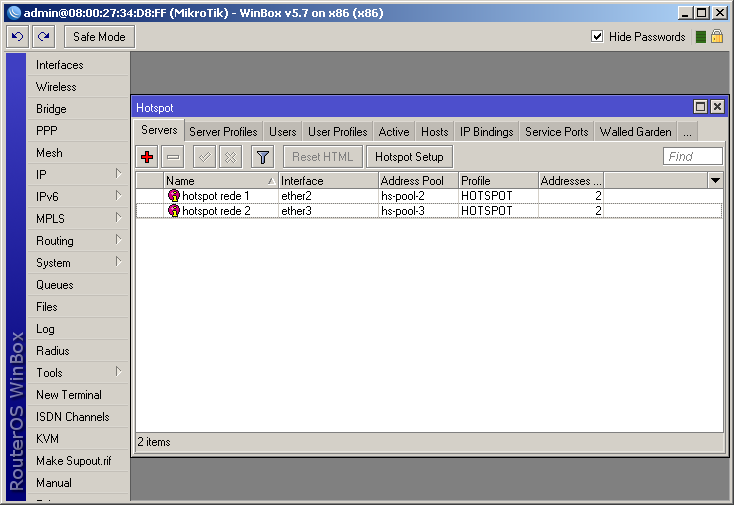Open the column chooser dropdown arrow
Image resolution: width=734 pixels, height=505 pixels.
[715, 180]
